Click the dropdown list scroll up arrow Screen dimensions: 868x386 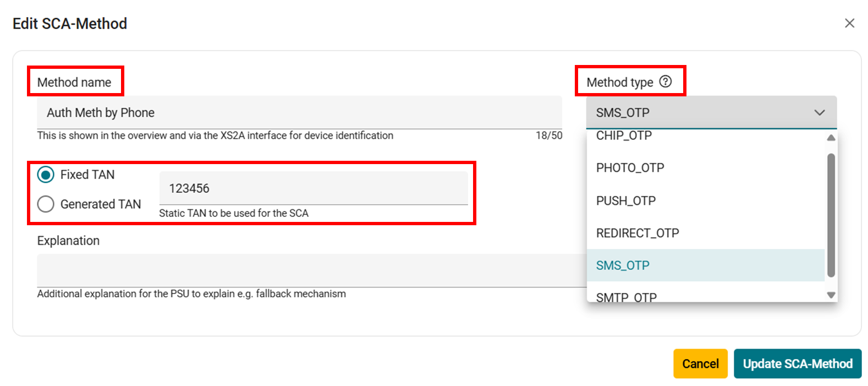tap(831, 138)
